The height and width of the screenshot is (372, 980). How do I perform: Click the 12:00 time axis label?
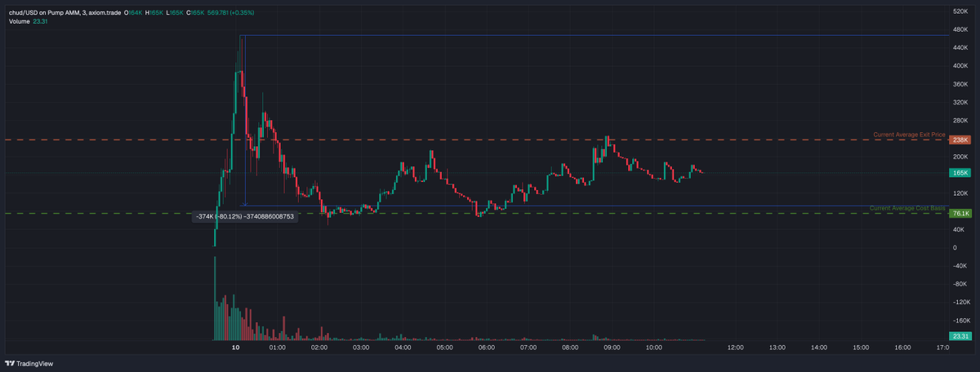(735, 348)
